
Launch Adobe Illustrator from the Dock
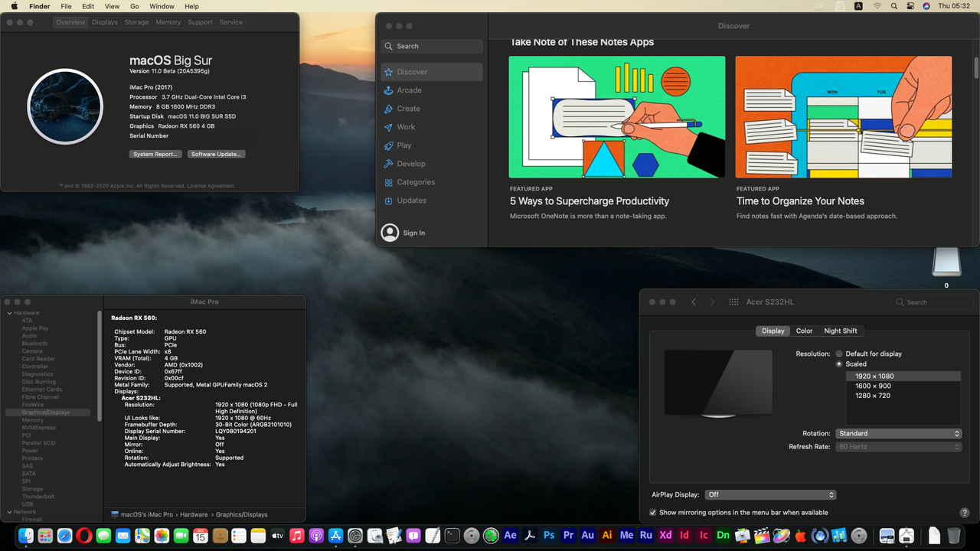tap(607, 536)
